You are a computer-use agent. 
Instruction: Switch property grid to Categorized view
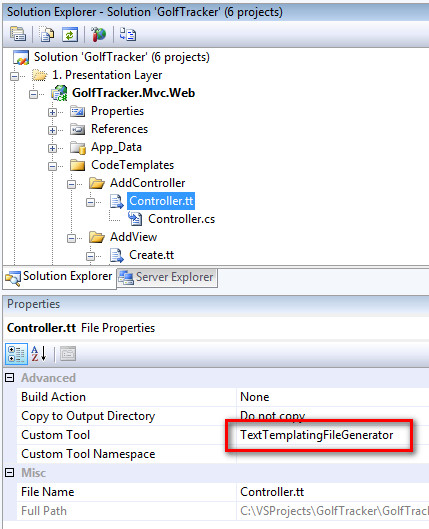(16, 354)
